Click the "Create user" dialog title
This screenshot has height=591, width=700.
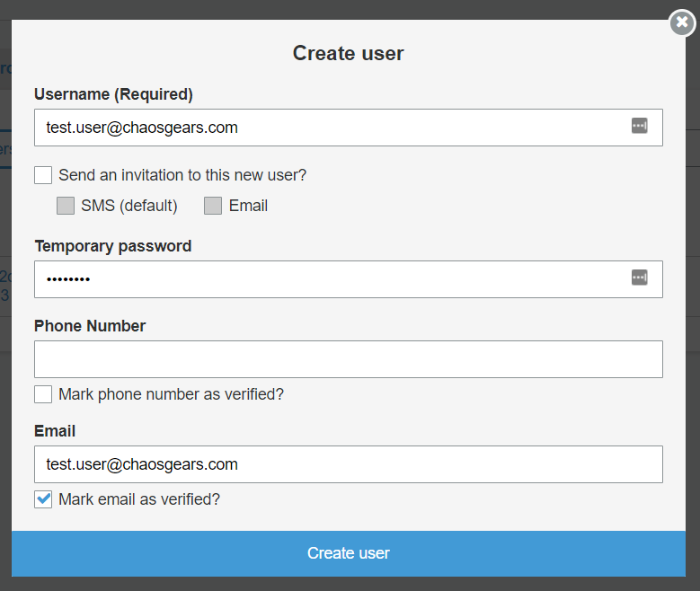[348, 54]
